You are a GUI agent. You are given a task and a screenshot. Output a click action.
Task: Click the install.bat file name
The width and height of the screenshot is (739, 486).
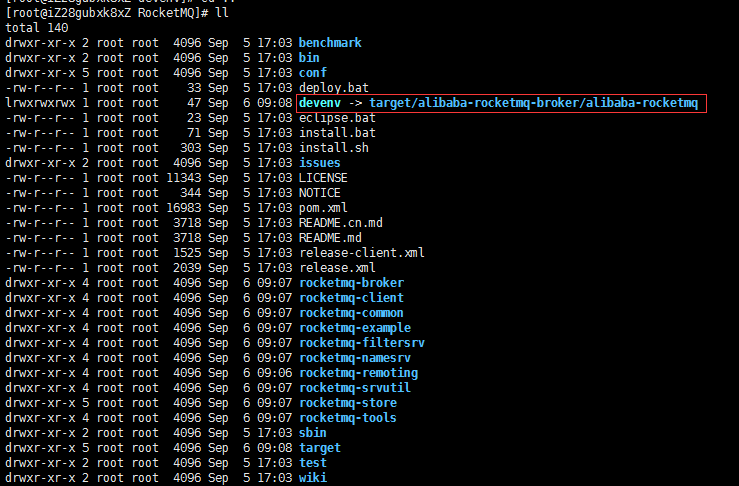337,133
